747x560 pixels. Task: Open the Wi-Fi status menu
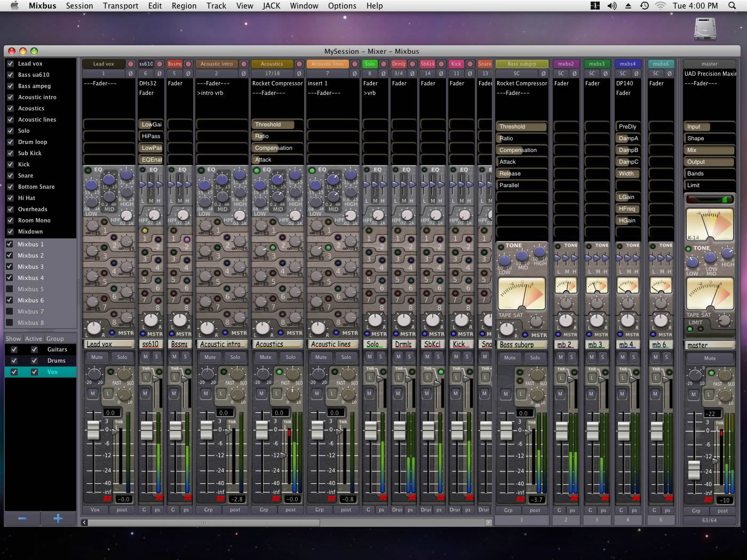point(661,6)
